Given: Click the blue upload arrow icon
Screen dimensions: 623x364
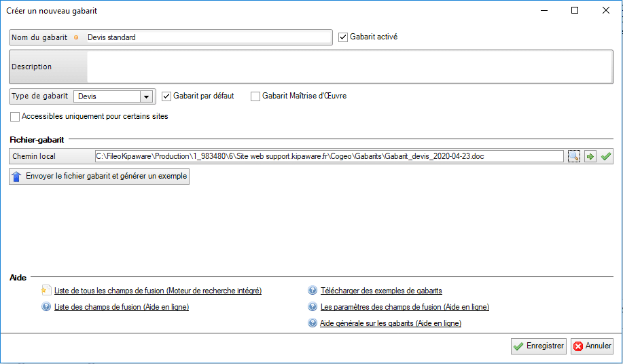Looking at the screenshot, I should [17, 177].
